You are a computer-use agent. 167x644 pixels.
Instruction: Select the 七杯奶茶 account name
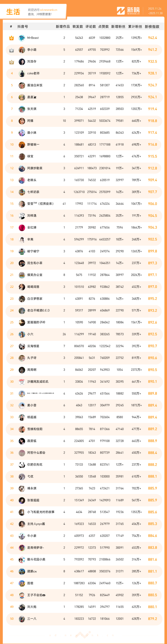[x=33, y=192]
